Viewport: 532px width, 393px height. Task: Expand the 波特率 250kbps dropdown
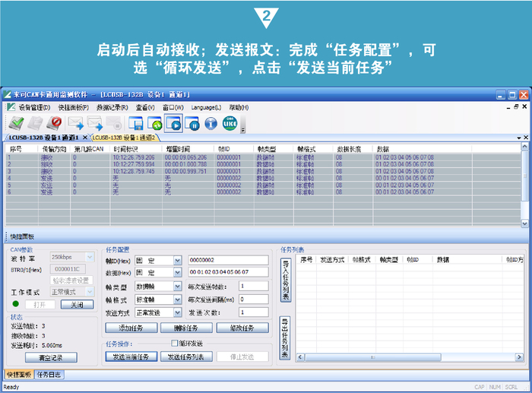tap(90, 257)
